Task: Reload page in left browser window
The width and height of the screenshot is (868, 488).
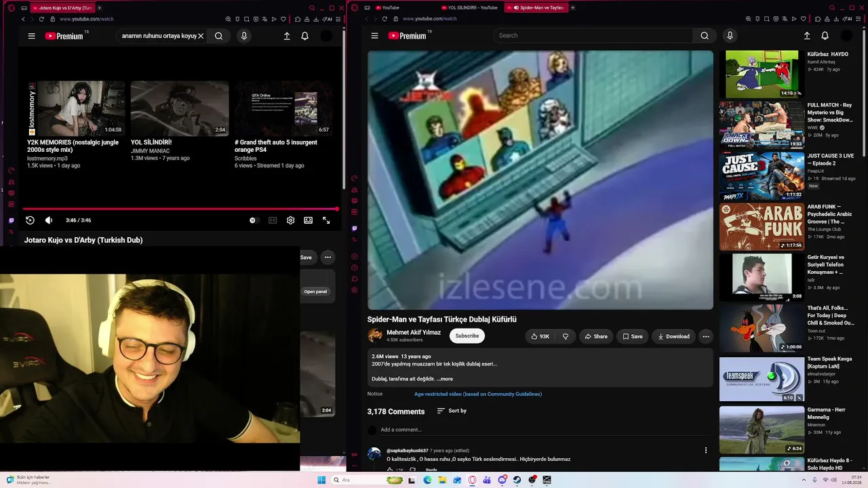Action: pyautogui.click(x=41, y=19)
